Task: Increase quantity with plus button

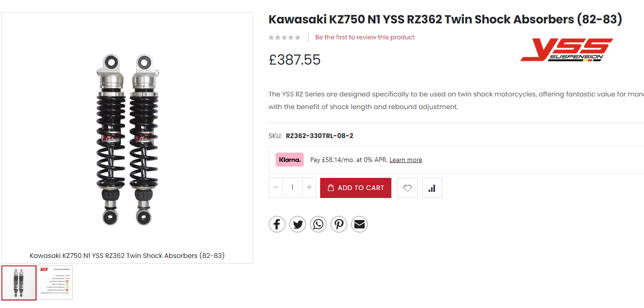Action: point(309,188)
